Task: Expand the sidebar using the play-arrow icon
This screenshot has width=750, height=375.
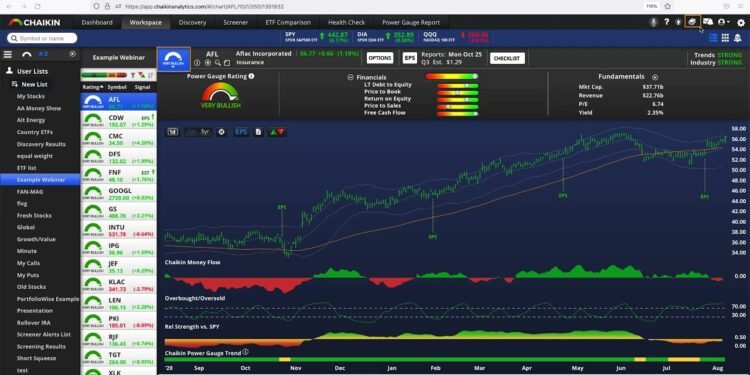Action: pos(73,54)
